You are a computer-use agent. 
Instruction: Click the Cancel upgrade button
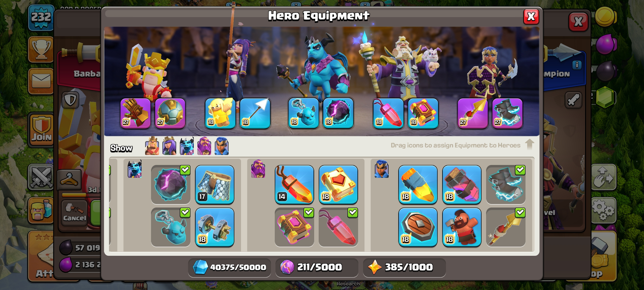click(x=74, y=213)
